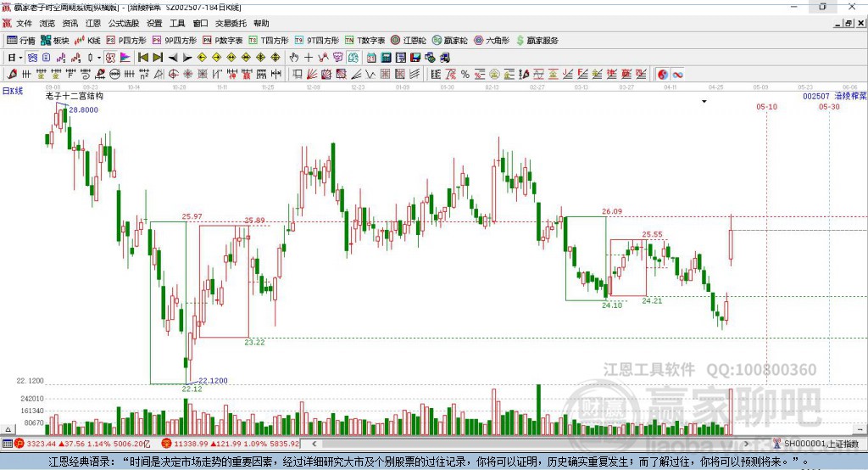Viewport: 868px width, 470px height.
Task: Open the P数字表 tool
Action: [x=223, y=41]
